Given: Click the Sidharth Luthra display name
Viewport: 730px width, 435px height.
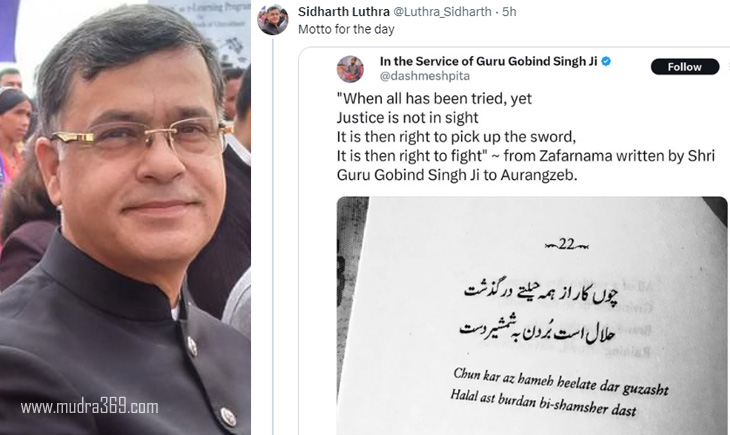Looking at the screenshot, I should pyautogui.click(x=344, y=12).
